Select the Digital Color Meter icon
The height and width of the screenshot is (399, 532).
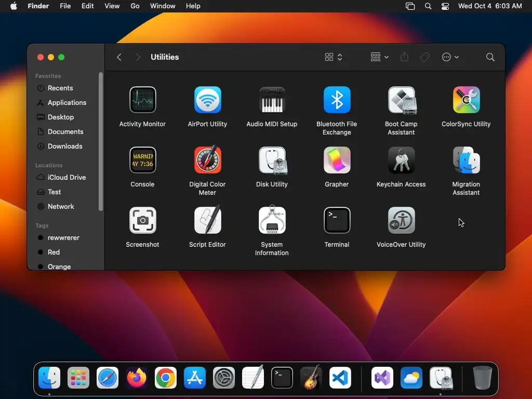[x=207, y=159]
